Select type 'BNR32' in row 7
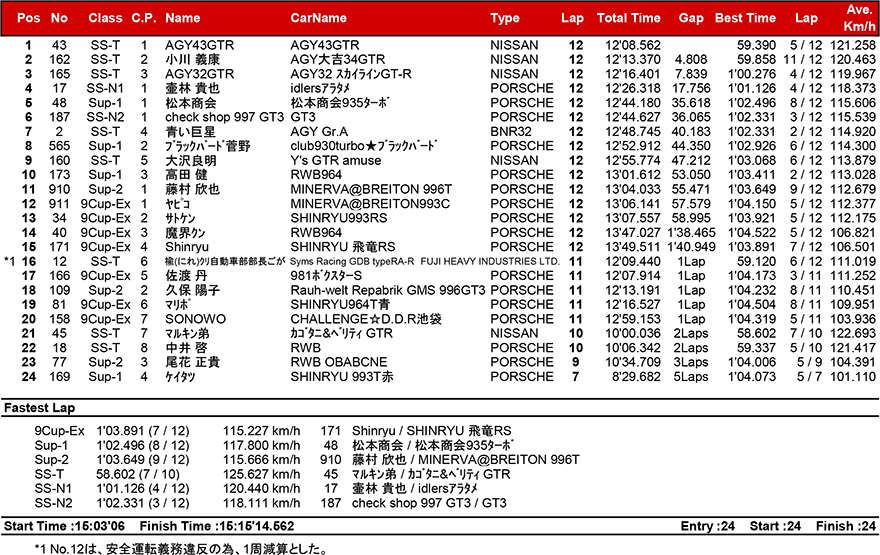This screenshot has width=880, height=555. 511,132
